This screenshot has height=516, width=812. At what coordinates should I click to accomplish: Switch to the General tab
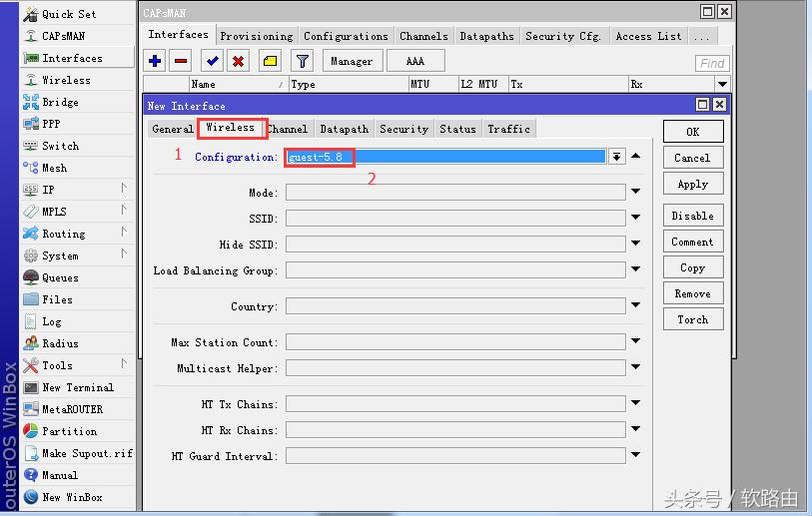pos(173,129)
